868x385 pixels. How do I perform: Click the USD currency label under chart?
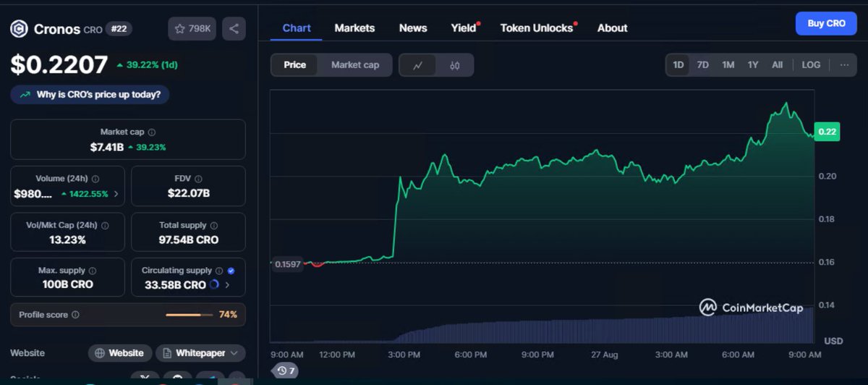pyautogui.click(x=833, y=341)
